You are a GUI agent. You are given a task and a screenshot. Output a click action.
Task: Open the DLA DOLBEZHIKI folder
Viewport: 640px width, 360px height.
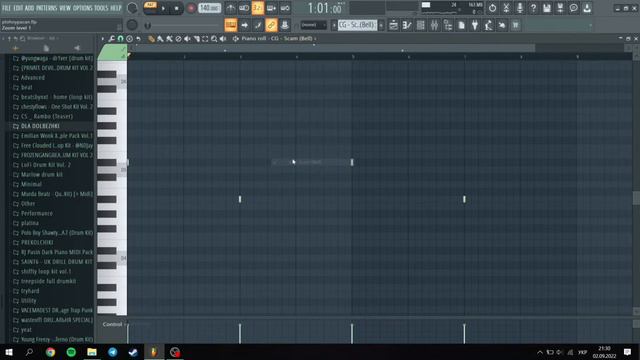coord(40,126)
